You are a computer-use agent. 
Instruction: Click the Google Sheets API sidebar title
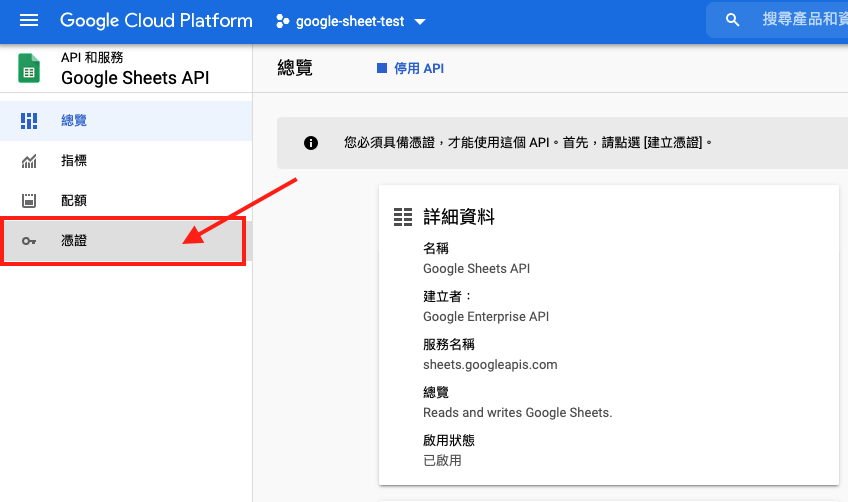click(x=135, y=78)
